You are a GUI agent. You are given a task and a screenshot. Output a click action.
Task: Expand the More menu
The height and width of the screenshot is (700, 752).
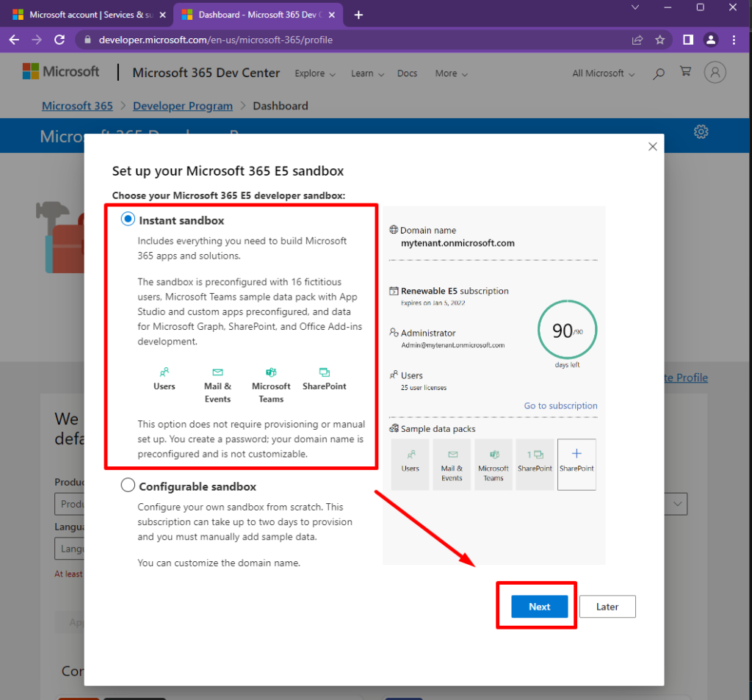452,73
